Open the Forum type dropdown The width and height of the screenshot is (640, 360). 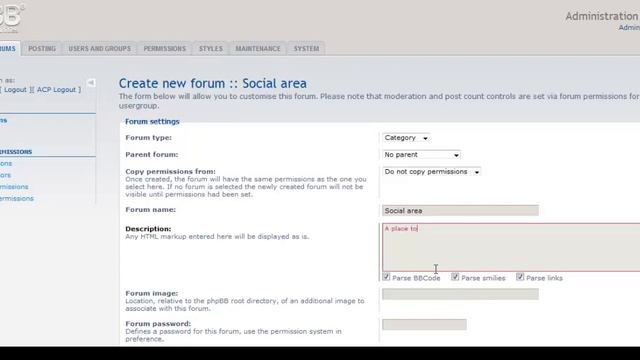coord(406,138)
